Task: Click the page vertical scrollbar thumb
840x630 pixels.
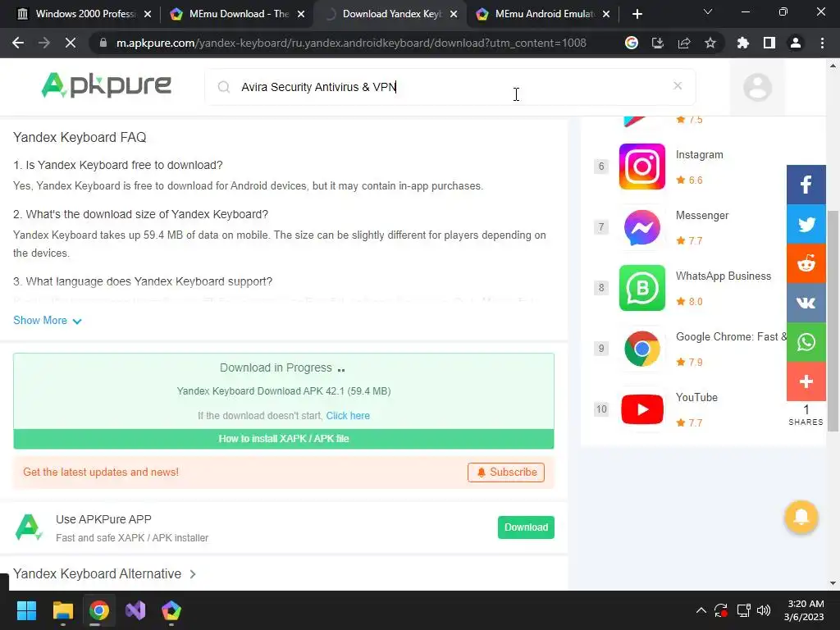Action: click(x=833, y=320)
